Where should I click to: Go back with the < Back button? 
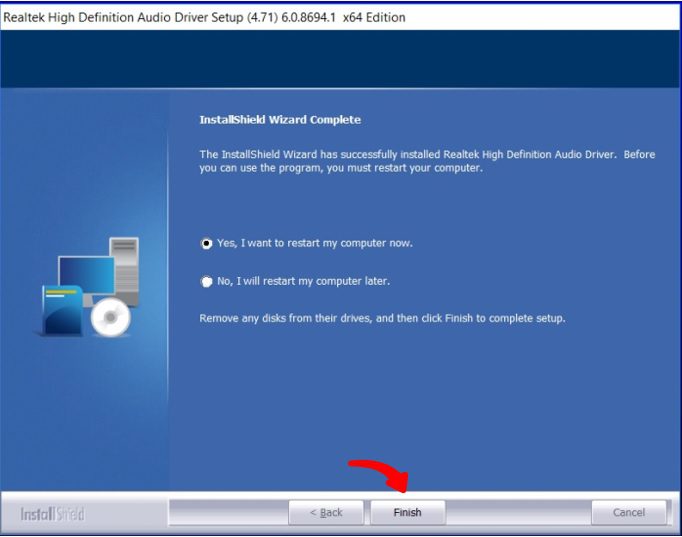point(326,513)
